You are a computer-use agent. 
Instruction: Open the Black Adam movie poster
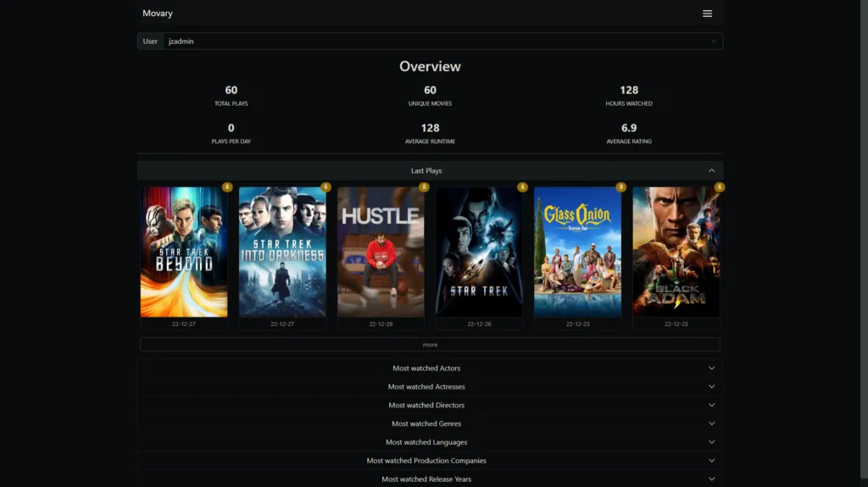[676, 252]
